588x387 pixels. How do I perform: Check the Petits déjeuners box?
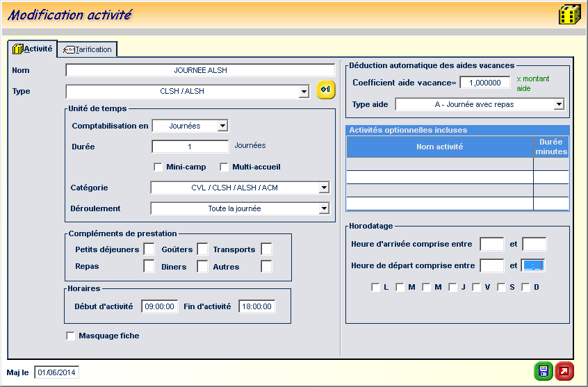click(149, 249)
